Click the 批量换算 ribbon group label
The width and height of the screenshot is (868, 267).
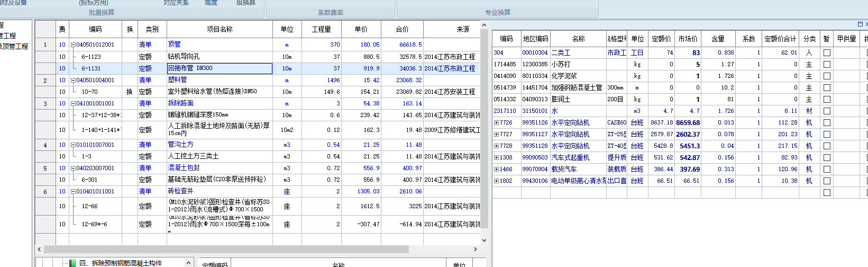pos(102,12)
